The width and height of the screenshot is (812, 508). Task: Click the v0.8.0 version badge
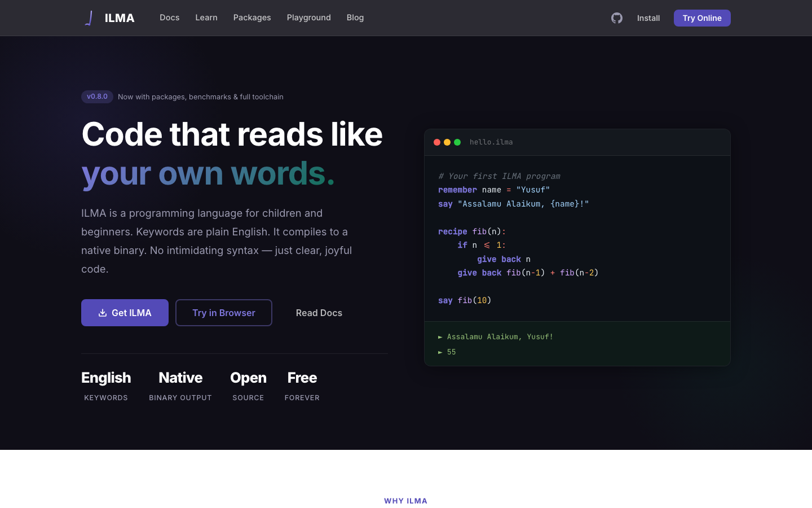point(97,97)
